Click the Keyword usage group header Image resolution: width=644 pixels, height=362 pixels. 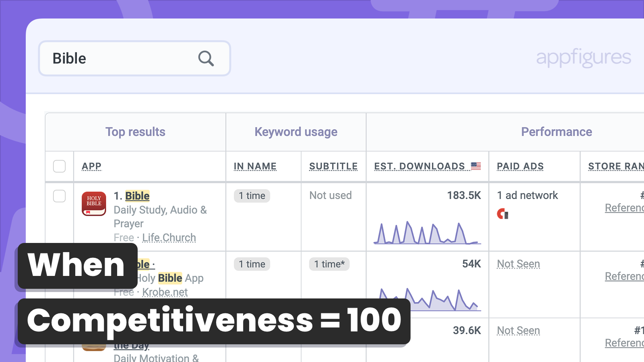[x=296, y=132]
